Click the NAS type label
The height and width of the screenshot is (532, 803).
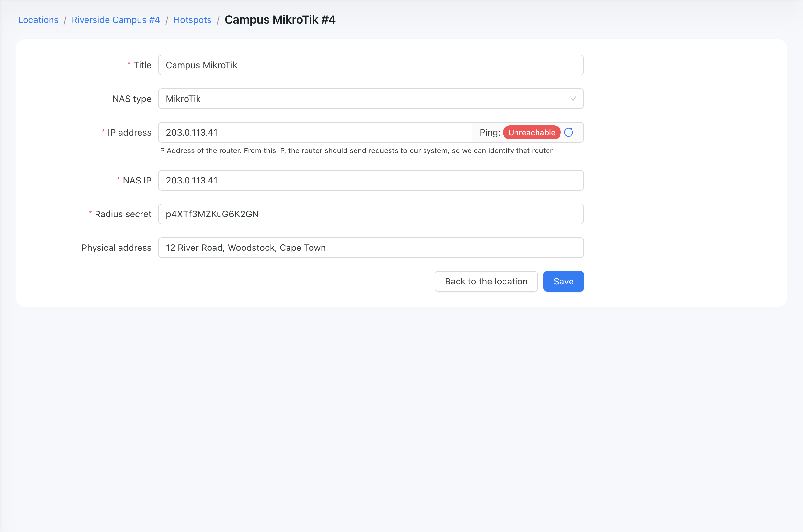click(x=132, y=99)
